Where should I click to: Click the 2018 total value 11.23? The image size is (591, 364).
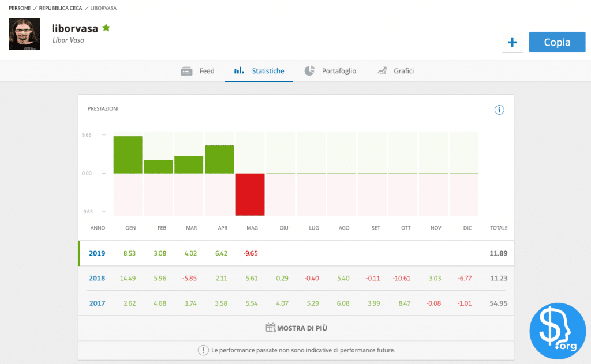pyautogui.click(x=498, y=278)
